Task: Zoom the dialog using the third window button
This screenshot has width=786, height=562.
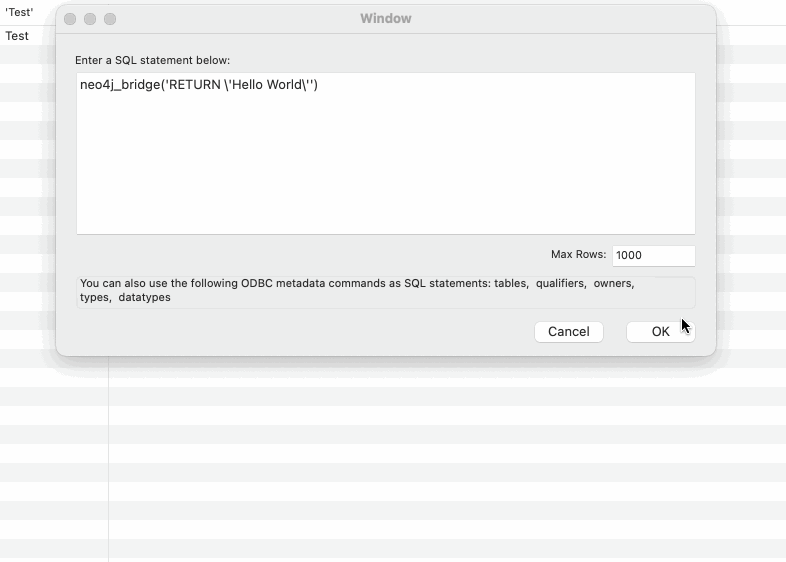Action: (110, 19)
